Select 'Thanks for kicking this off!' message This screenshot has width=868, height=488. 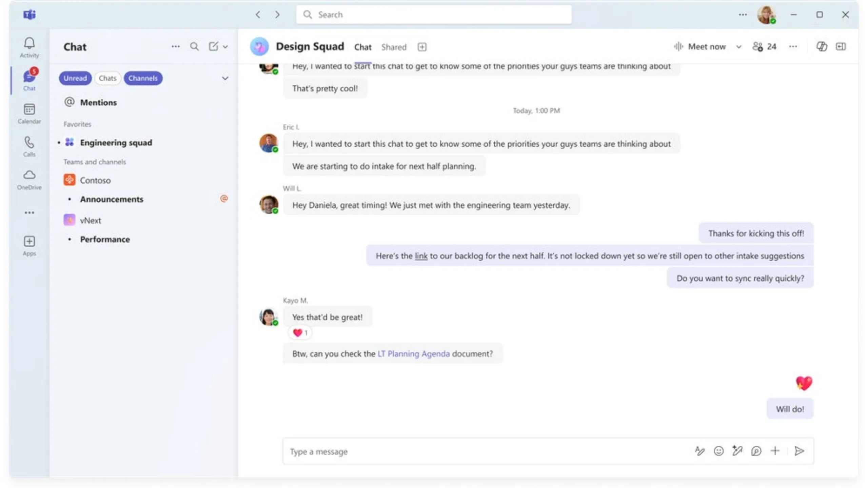click(756, 233)
